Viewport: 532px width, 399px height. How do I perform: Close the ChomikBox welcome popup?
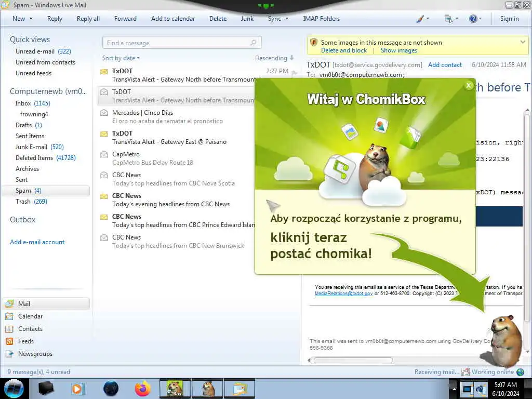[x=469, y=86]
